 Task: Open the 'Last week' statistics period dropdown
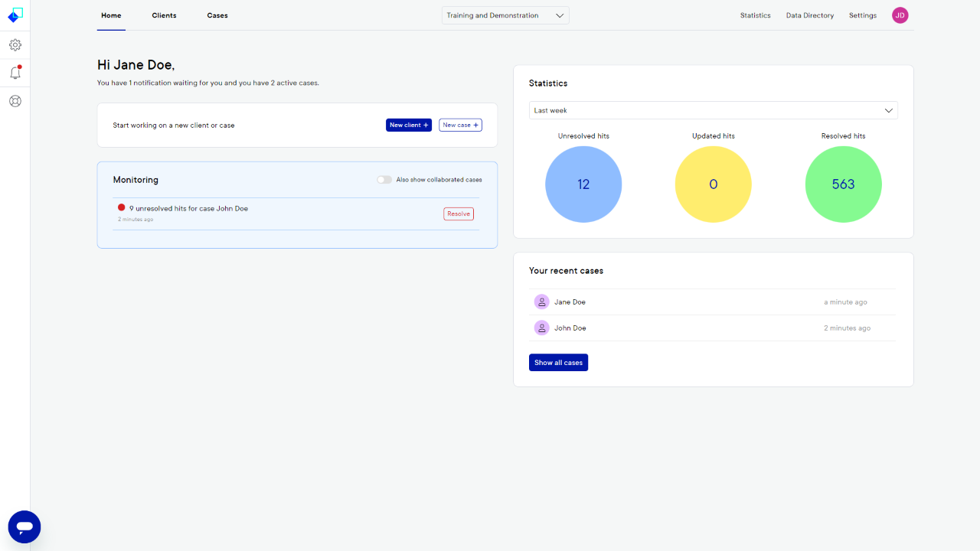tap(713, 110)
